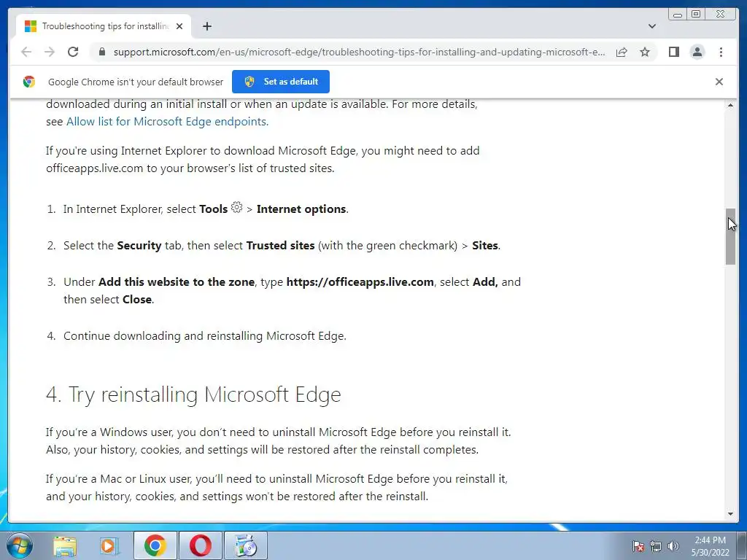View site information lock icon
The height and width of the screenshot is (560, 747).
(102, 52)
